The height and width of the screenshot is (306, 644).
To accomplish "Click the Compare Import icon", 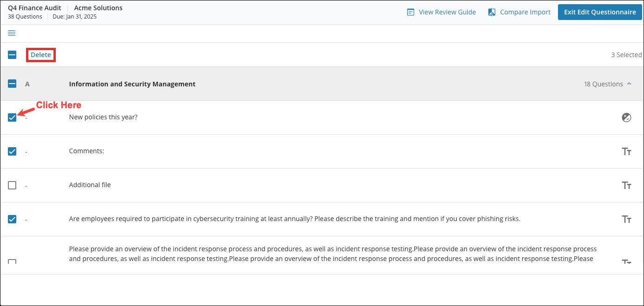I will point(492,12).
